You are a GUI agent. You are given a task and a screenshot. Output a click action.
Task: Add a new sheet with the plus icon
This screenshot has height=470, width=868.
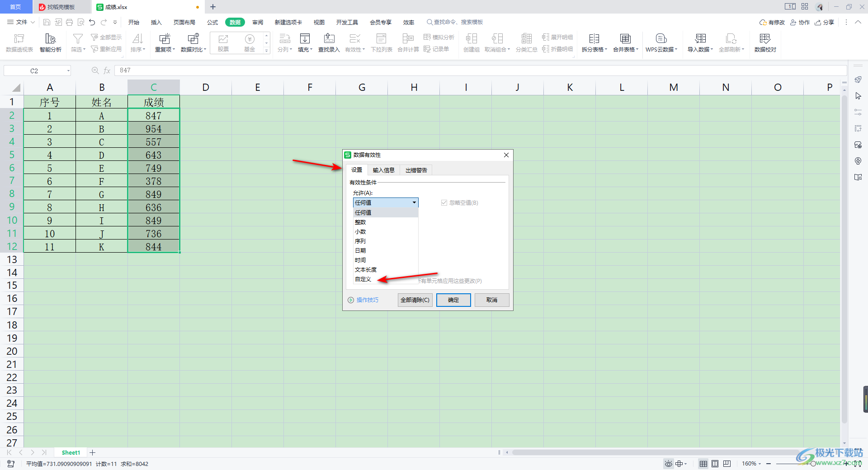click(93, 452)
